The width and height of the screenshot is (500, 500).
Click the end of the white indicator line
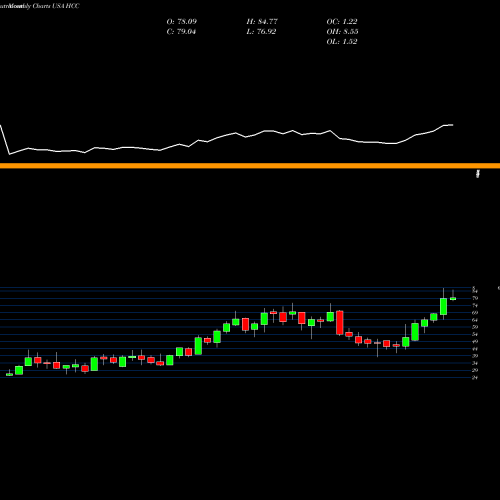coord(452,125)
